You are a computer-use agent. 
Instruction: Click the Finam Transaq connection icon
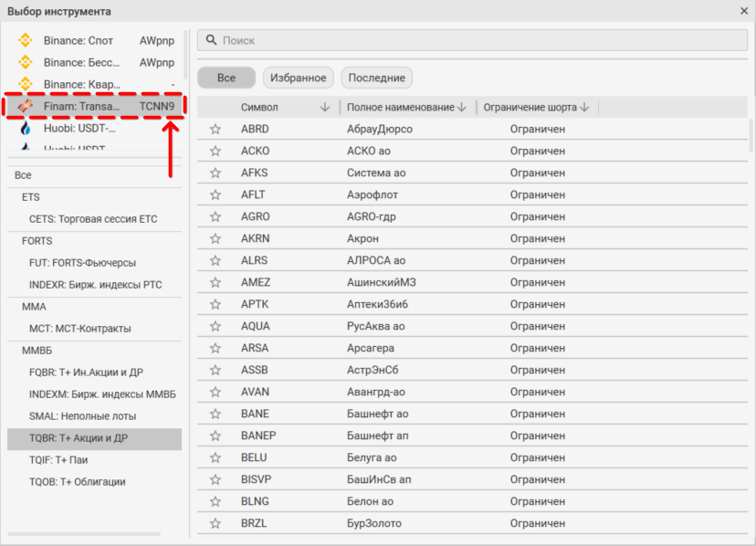25,106
